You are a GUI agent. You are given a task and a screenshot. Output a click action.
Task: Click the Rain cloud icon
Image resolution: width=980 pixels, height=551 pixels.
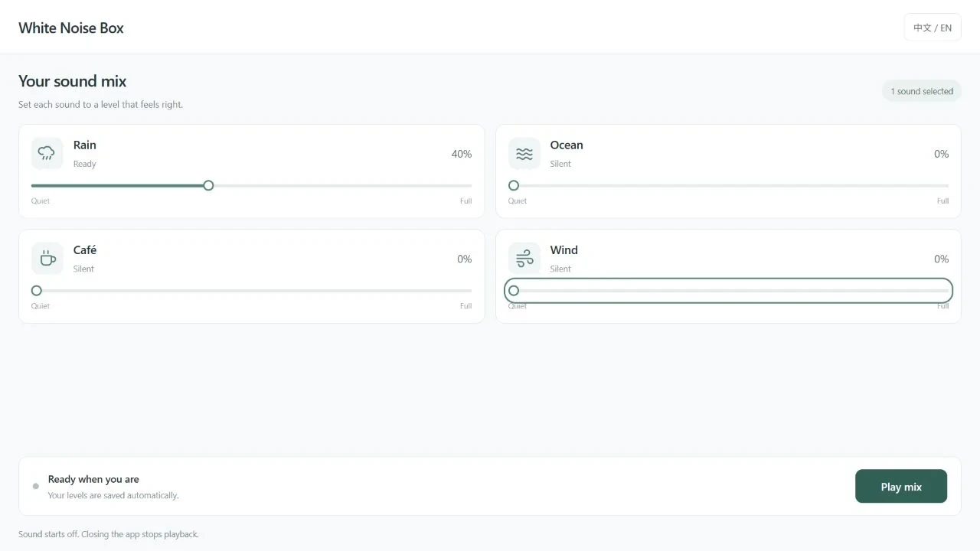tap(47, 154)
